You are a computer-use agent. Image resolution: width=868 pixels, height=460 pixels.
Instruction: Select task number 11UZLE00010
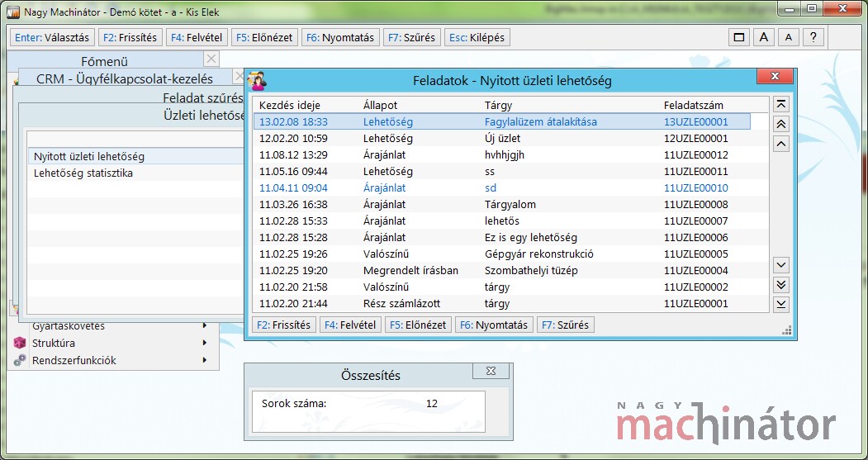(696, 188)
